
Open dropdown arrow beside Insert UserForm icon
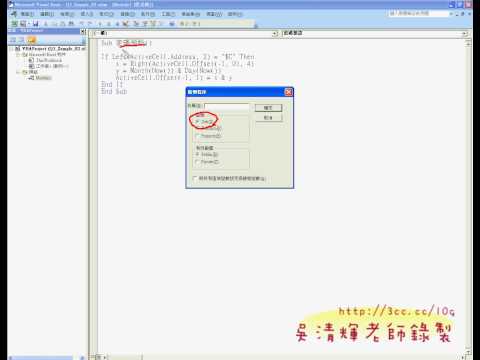28,24
